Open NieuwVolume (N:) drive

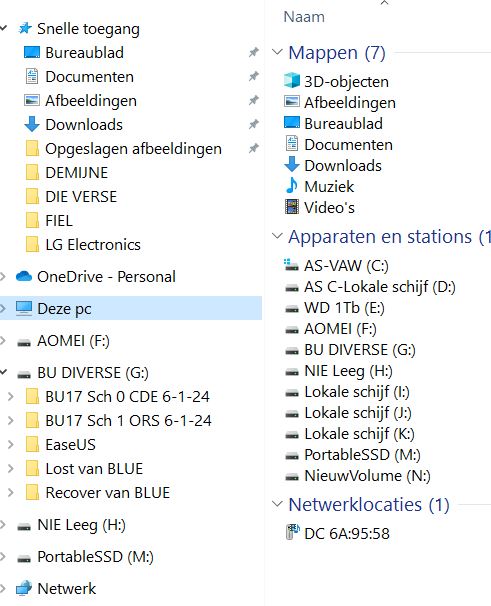point(367,476)
